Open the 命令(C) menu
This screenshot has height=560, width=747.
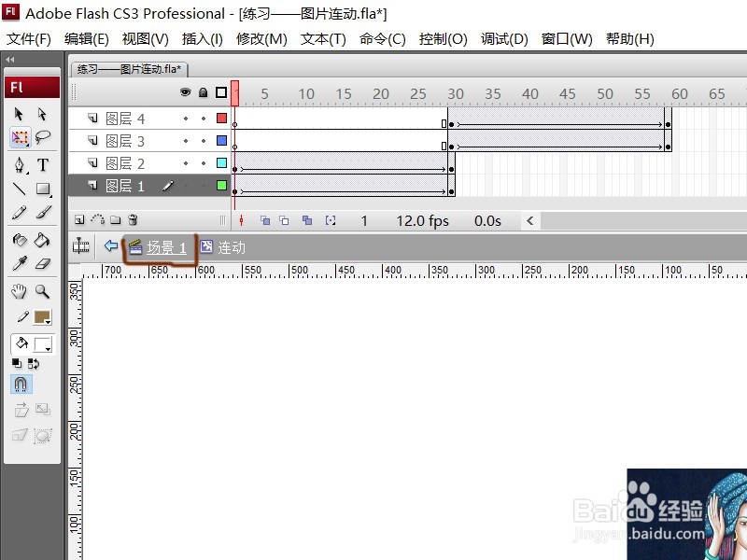point(383,39)
